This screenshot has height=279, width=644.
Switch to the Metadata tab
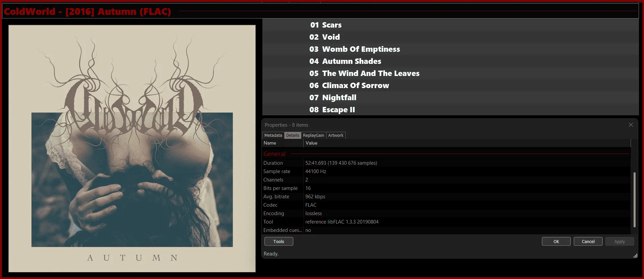[x=273, y=135]
